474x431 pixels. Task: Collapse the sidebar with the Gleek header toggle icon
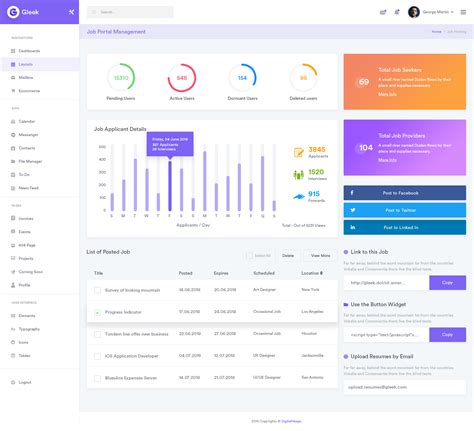point(71,12)
